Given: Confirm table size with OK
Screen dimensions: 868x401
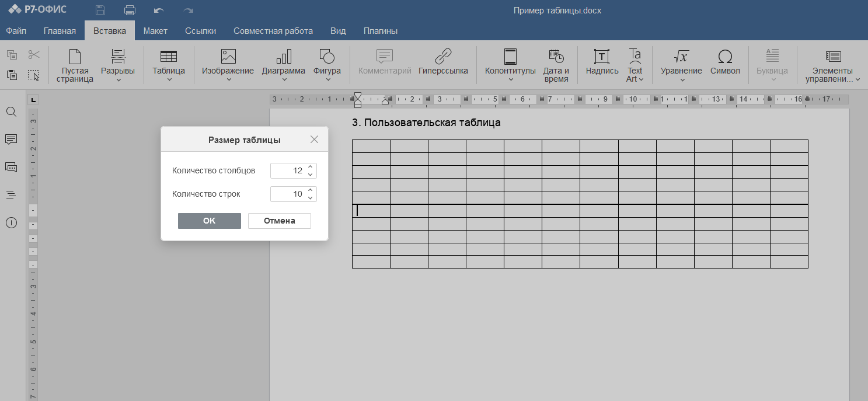Looking at the screenshot, I should (x=210, y=221).
